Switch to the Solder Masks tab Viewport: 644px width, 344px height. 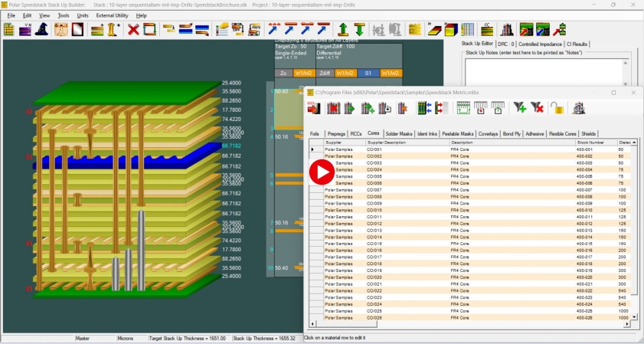click(x=399, y=134)
